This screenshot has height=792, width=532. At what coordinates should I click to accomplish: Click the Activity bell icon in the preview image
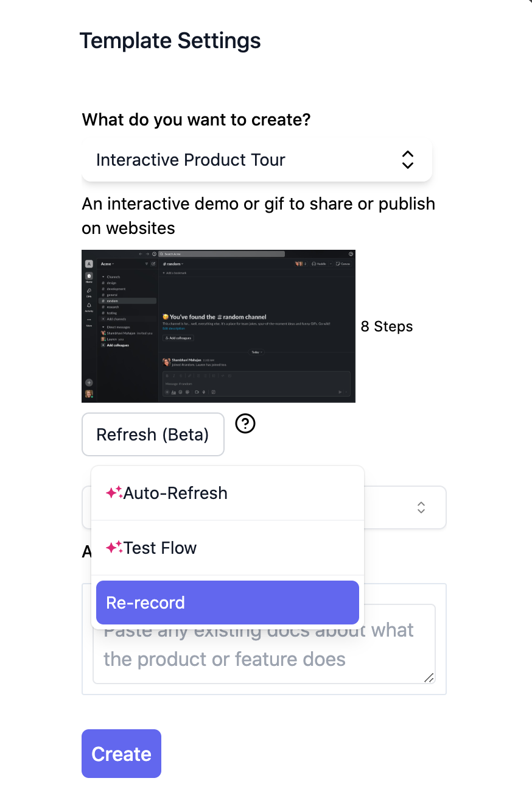click(x=89, y=306)
